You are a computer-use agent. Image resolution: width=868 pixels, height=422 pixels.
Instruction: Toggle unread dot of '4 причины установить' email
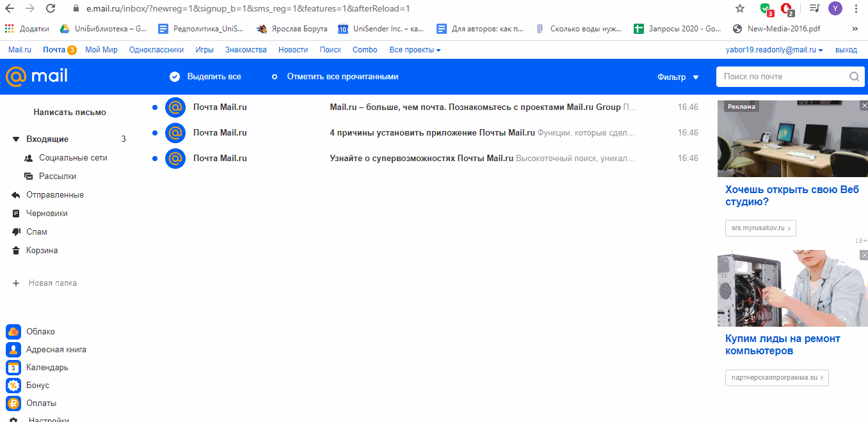tap(155, 133)
